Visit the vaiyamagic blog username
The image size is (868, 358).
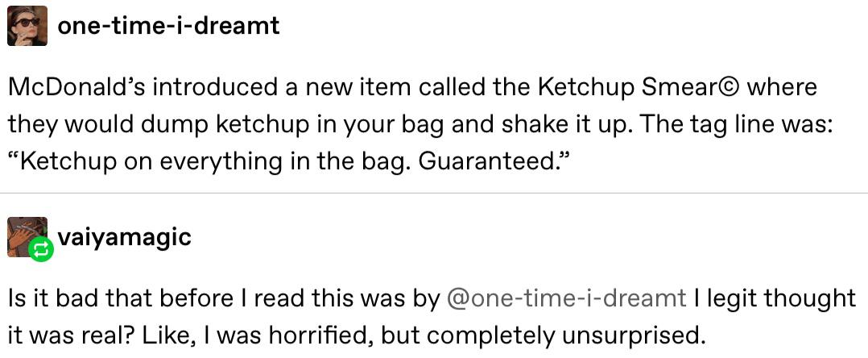click(124, 236)
